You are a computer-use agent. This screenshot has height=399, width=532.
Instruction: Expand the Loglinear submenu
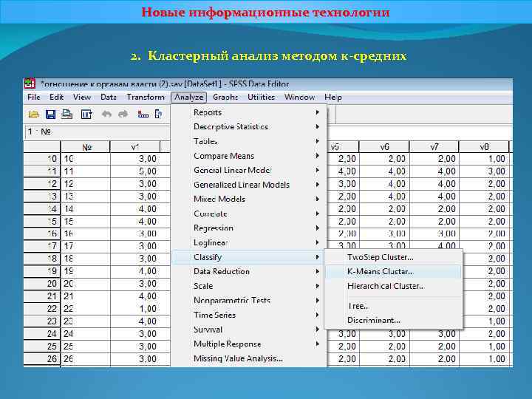coord(249,242)
